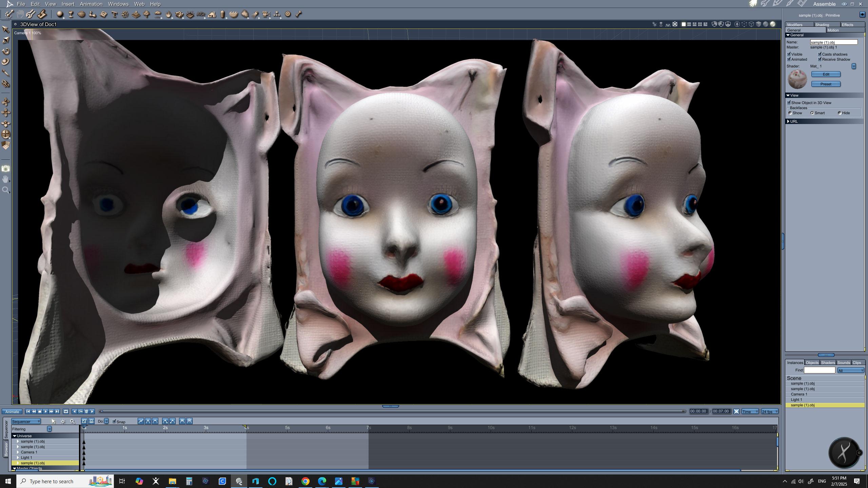The height and width of the screenshot is (488, 868).
Task: Click the fire effect insert icon
Action: pos(169,14)
